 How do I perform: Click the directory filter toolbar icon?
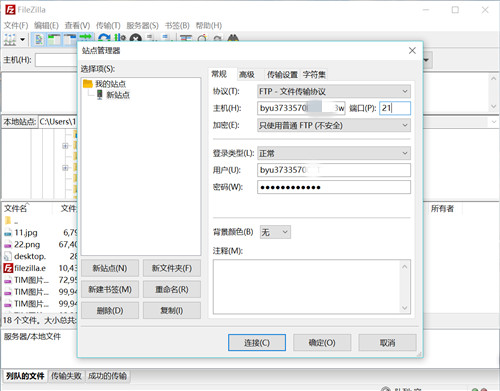tap(186, 38)
